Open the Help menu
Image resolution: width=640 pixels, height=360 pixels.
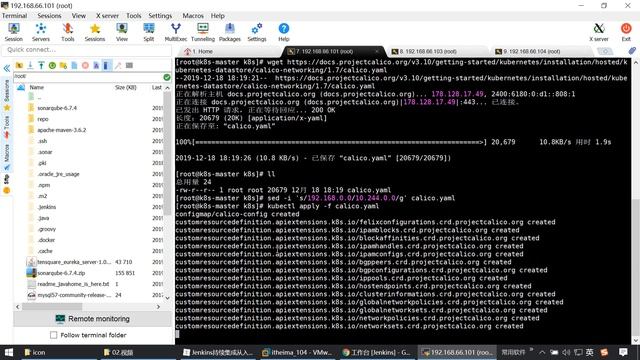coord(218,16)
